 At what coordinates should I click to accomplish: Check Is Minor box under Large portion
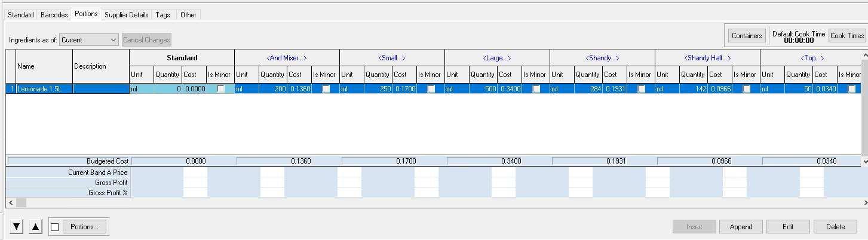(536, 89)
